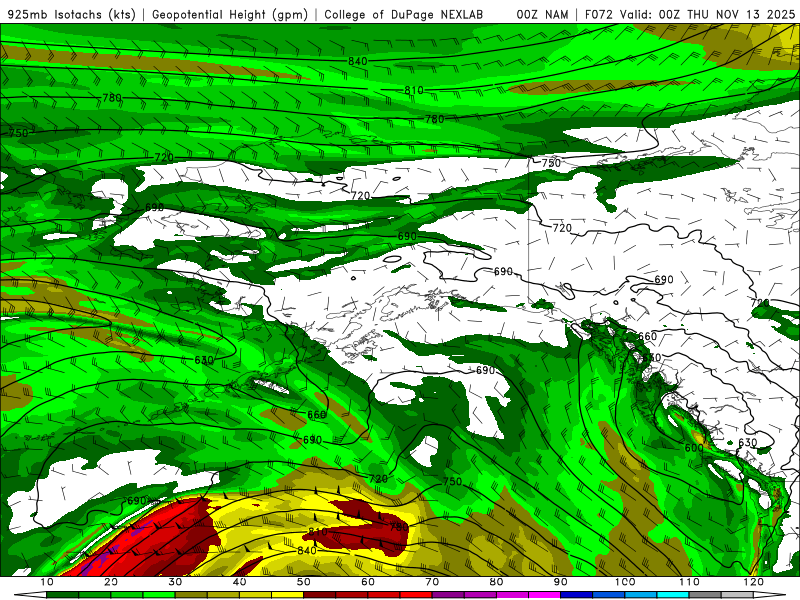Click the "College of DuPage NEXLAB" label

click(404, 15)
